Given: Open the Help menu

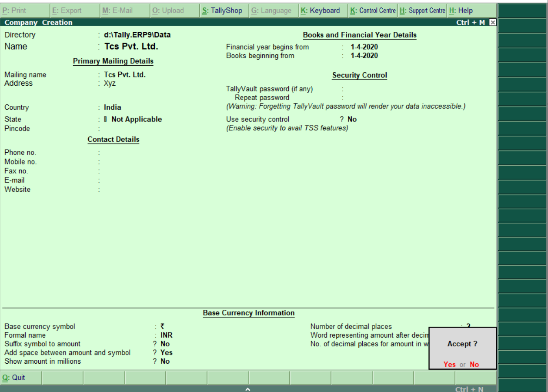Looking at the screenshot, I should [471, 10].
